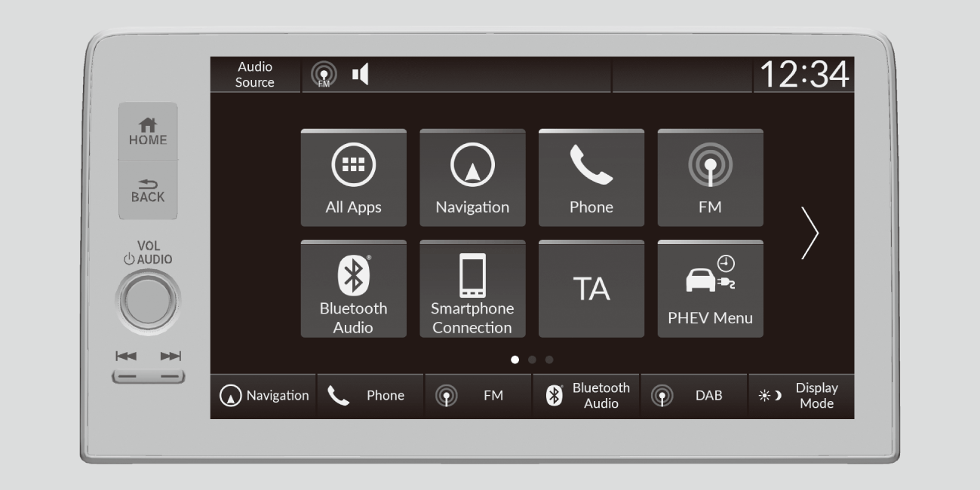Open the Smartphone Connection tile

pyautogui.click(x=472, y=289)
